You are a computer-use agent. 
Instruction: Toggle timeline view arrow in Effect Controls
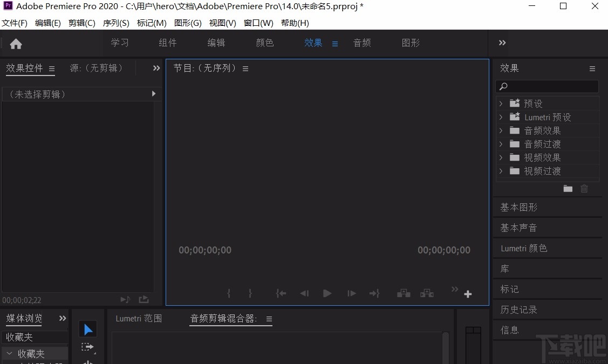[154, 94]
